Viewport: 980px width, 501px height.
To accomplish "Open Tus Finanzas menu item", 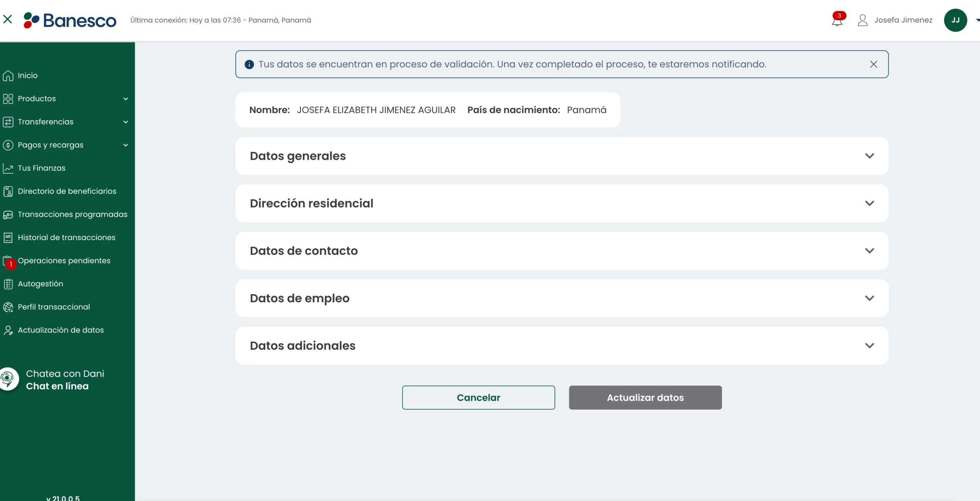I will (x=42, y=168).
